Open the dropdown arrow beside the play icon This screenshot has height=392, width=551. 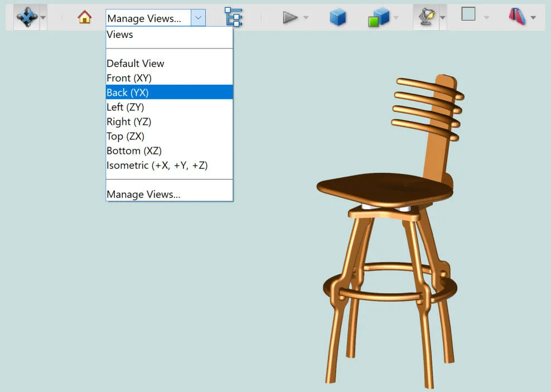coord(306,17)
